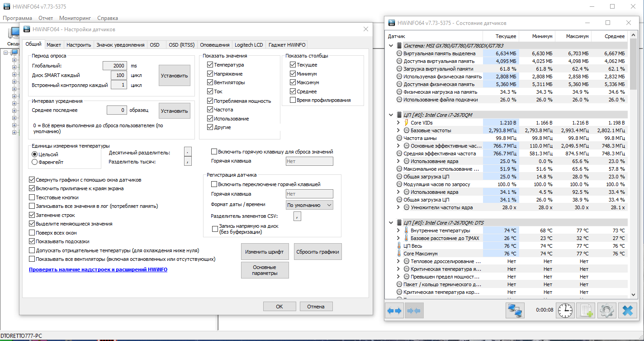
Task: Toggle the Затенение строк checkbox
Action: click(x=32, y=215)
